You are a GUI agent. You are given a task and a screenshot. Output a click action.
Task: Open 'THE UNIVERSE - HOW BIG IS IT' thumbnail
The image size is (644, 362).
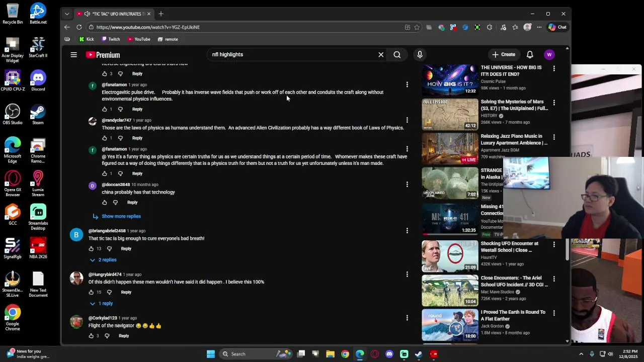click(450, 80)
